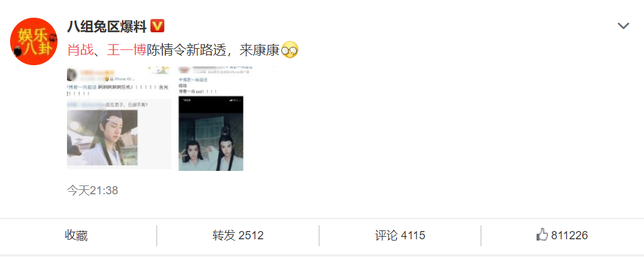
Task: Open the 肖战 topic link
Action: (x=77, y=51)
